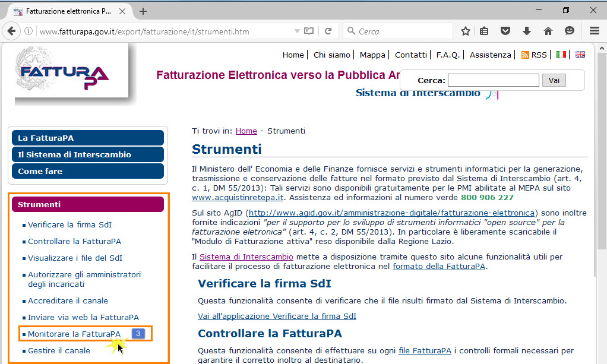Switch to English language flag
Image resolution: width=607 pixels, height=364 pixels.
click(580, 54)
